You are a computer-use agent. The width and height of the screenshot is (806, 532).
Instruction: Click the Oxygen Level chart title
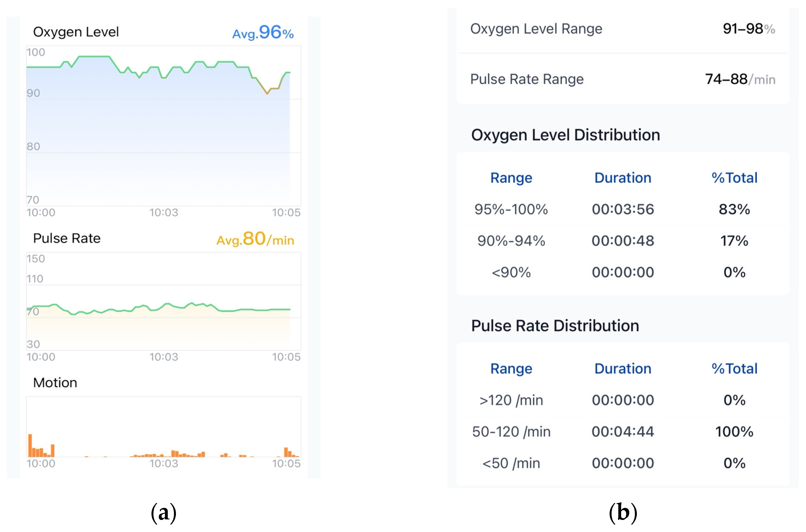point(76,32)
